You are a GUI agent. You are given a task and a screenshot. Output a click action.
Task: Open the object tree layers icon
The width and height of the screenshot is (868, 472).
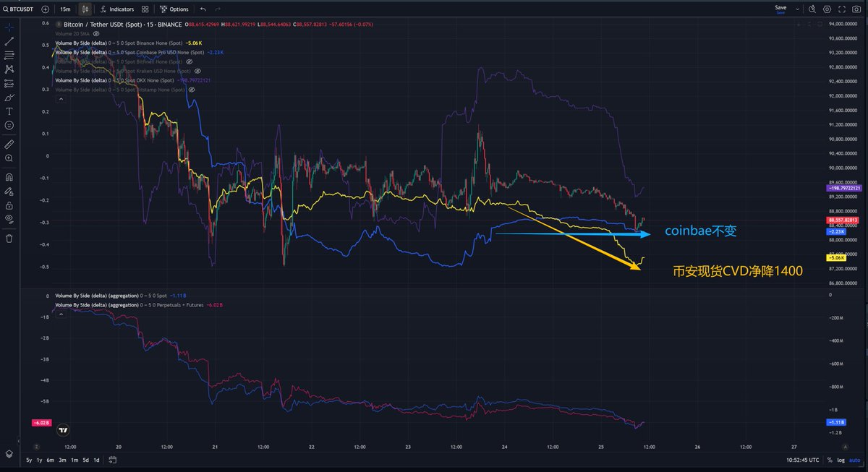coord(9,453)
